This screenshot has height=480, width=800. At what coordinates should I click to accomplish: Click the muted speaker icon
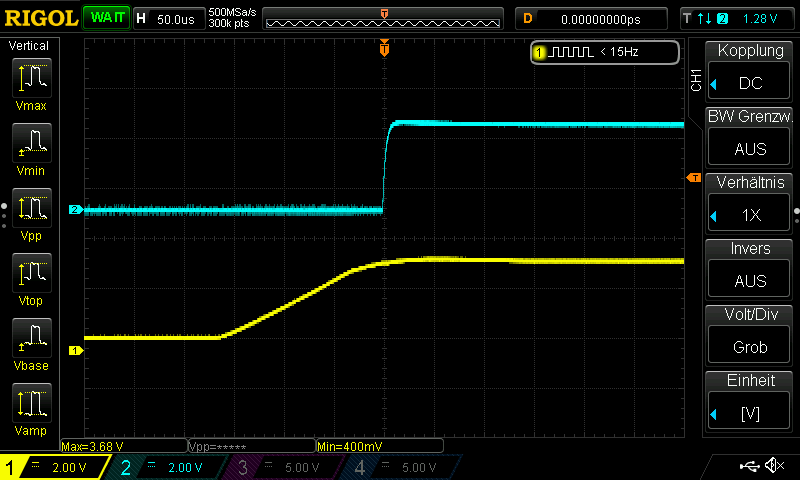pos(776,465)
